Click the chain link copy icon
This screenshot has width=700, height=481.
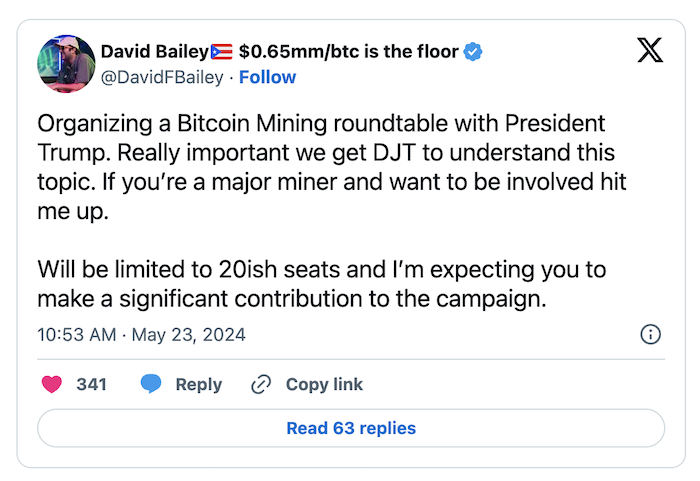click(262, 384)
